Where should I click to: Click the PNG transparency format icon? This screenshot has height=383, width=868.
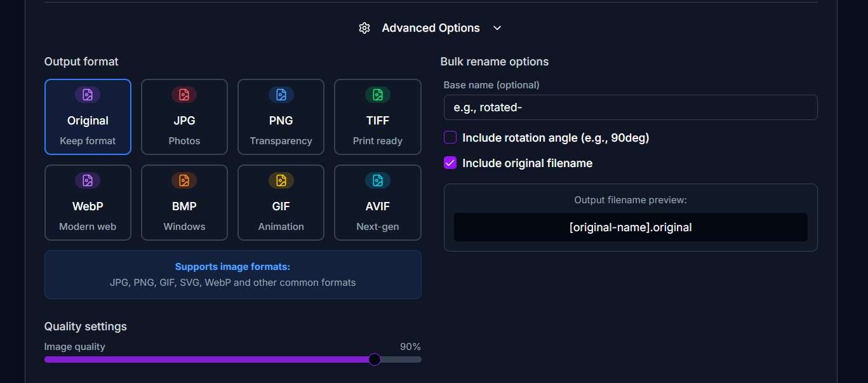point(281,94)
